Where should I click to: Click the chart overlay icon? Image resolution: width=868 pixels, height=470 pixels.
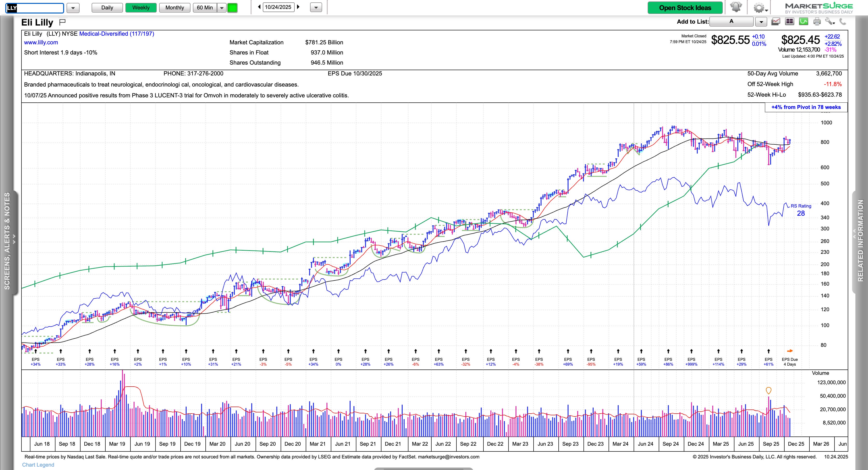(776, 21)
